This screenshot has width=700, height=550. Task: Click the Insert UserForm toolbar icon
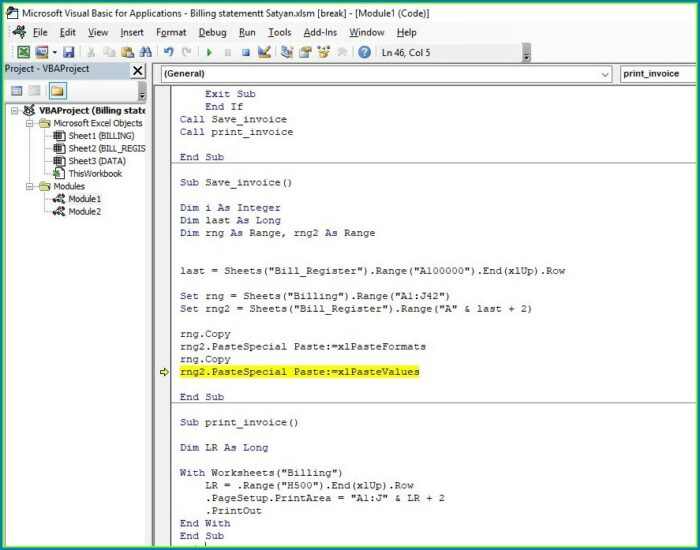(42, 52)
